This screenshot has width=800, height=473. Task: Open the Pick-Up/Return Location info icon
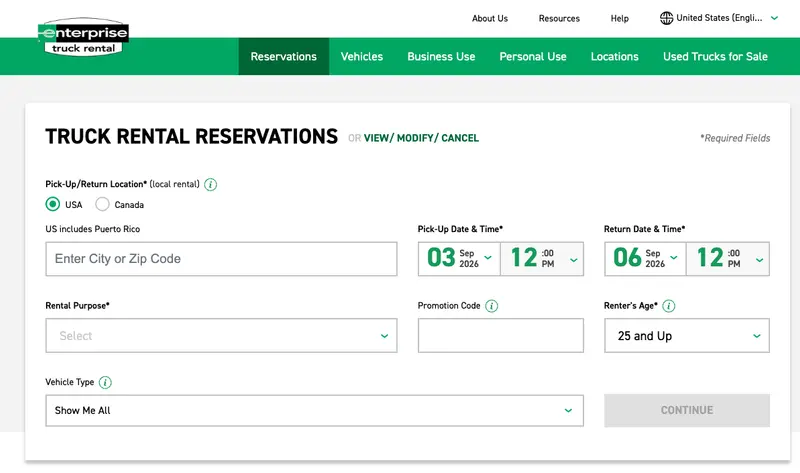click(x=210, y=185)
